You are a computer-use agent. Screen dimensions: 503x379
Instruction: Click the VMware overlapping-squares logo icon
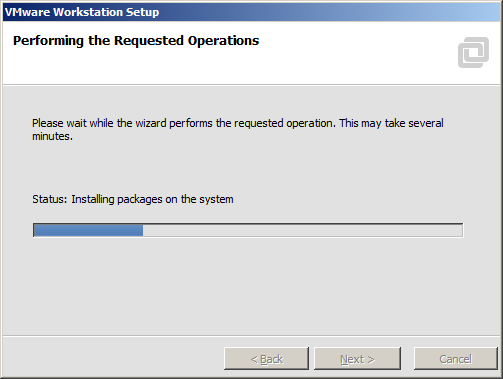click(x=473, y=52)
